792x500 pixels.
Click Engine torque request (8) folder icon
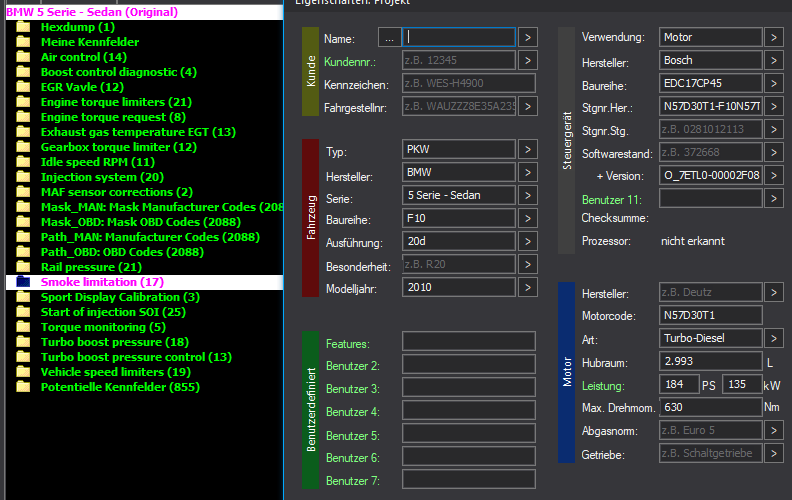pyautogui.click(x=23, y=117)
